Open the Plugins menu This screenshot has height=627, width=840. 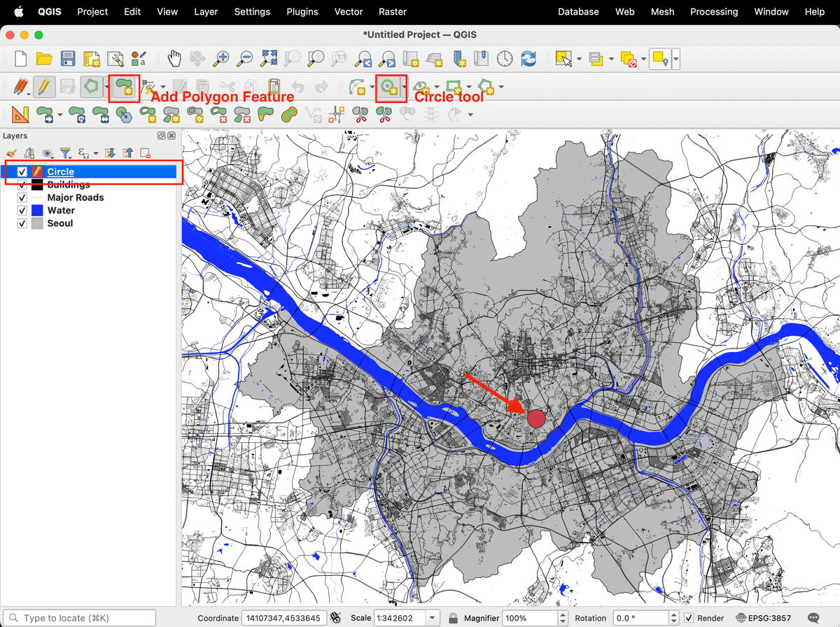click(302, 12)
